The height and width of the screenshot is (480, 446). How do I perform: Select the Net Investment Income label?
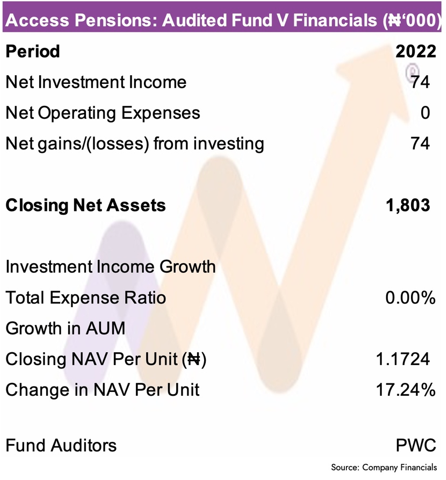[x=96, y=82]
